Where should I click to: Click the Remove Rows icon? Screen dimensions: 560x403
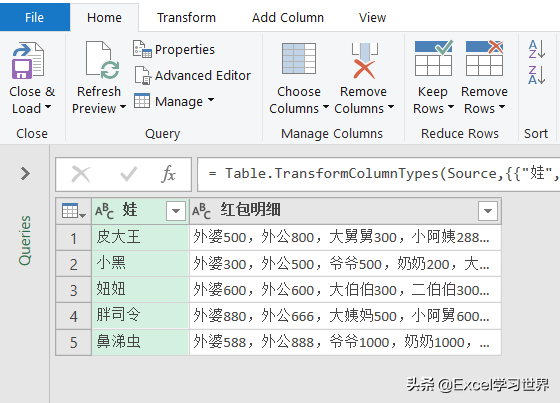pyautogui.click(x=484, y=58)
